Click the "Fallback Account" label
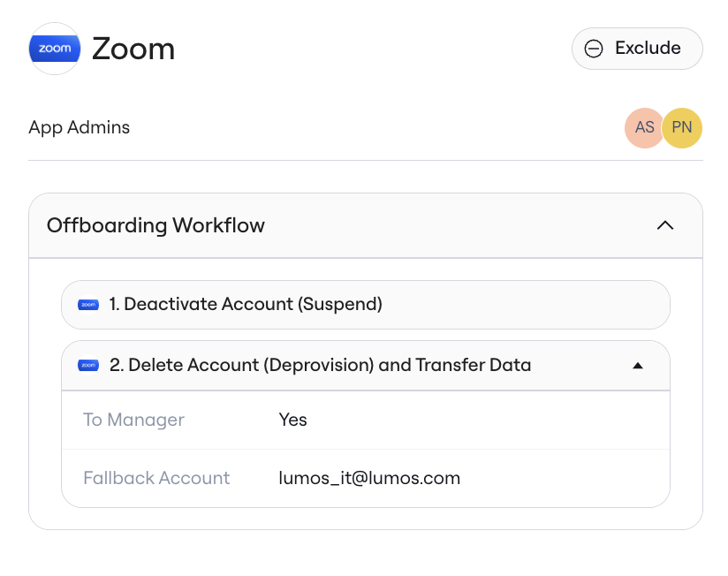728x576 pixels. (x=156, y=478)
